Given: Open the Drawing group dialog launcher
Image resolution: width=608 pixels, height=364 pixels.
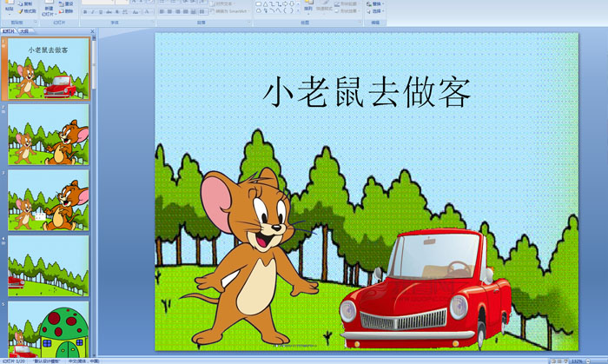Looking at the screenshot, I should 360,22.
